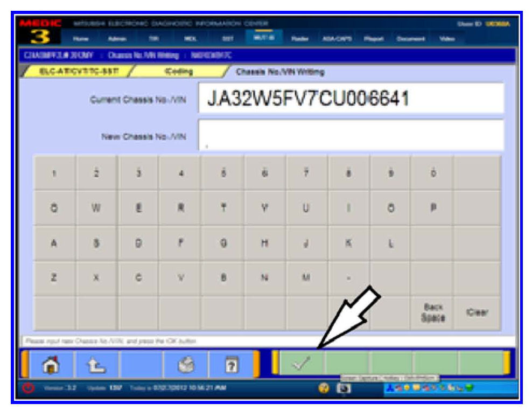Go to the home screen icon
532x410 pixels.
pos(51,364)
